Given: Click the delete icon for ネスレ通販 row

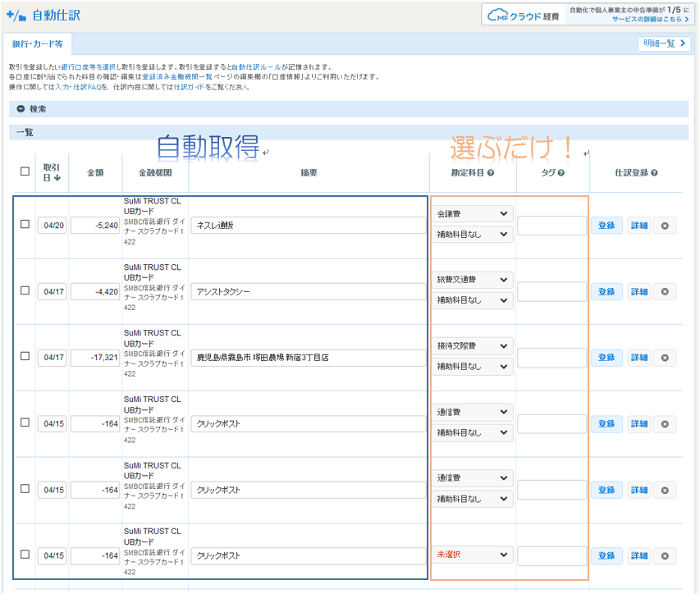Looking at the screenshot, I should click(665, 226).
